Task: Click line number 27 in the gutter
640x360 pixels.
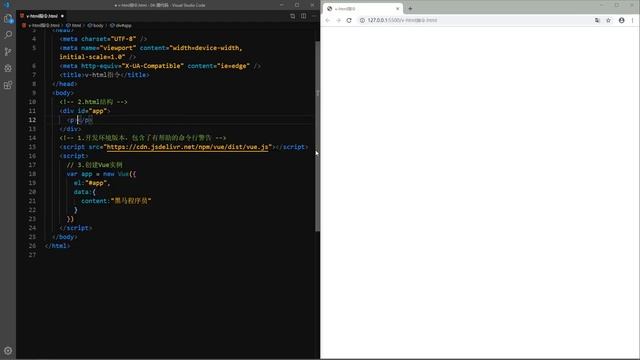Action: 32,255
